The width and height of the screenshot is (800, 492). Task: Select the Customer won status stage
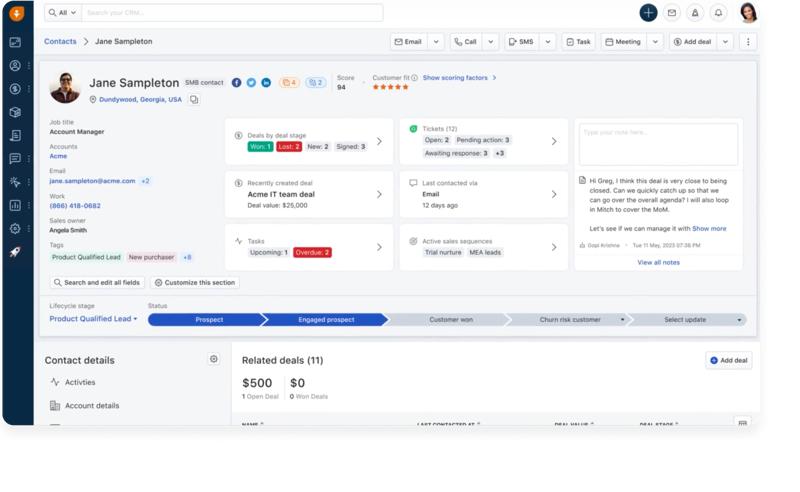(451, 320)
